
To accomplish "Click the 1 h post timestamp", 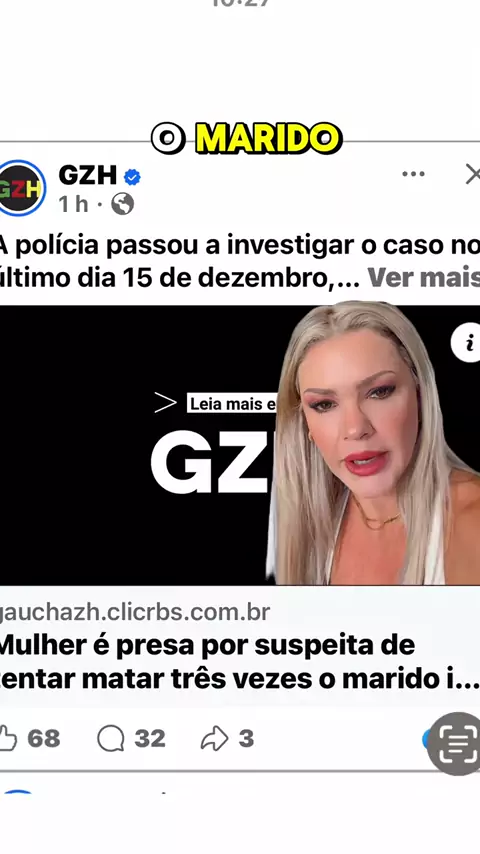I will 74,204.
